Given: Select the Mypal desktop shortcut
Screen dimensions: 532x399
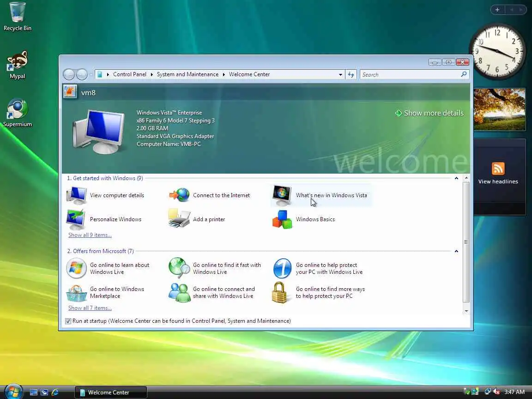Looking at the screenshot, I should click(x=17, y=65).
